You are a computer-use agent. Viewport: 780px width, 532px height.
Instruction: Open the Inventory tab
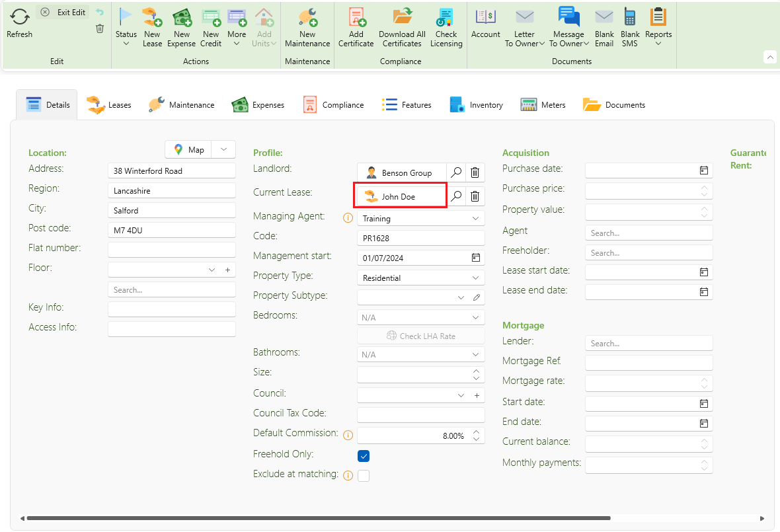pyautogui.click(x=476, y=105)
